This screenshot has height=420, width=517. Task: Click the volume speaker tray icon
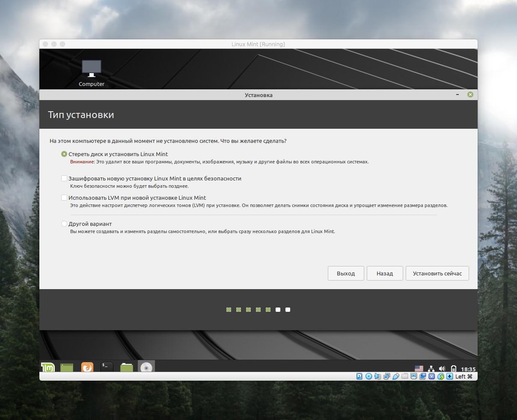point(442,369)
